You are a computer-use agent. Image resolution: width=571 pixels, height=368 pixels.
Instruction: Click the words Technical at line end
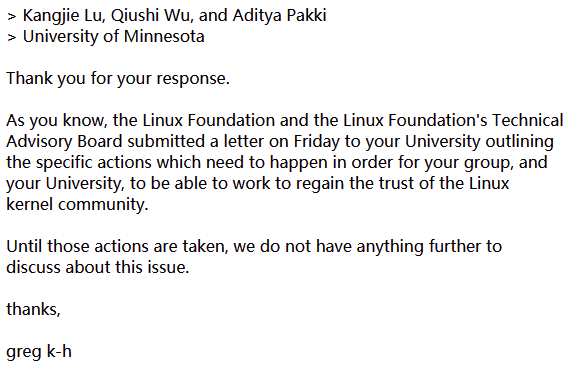pos(528,120)
